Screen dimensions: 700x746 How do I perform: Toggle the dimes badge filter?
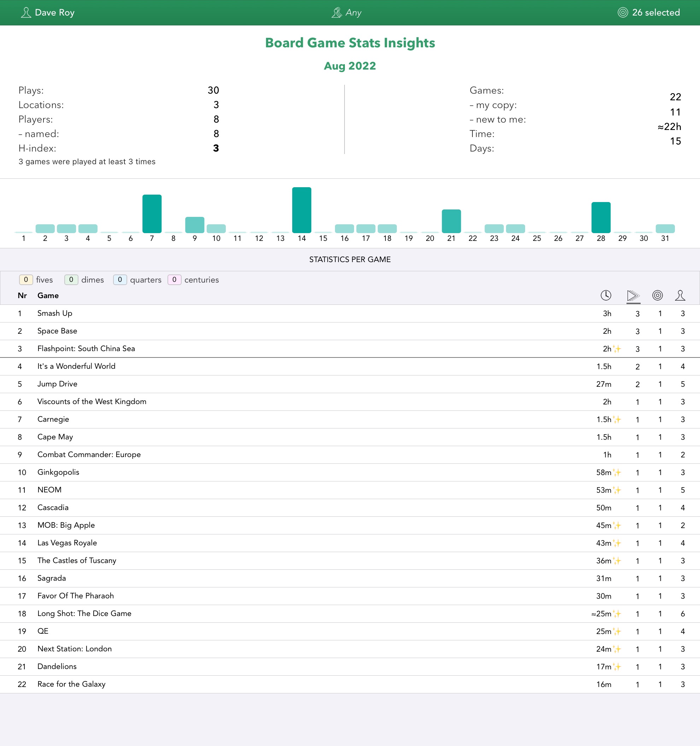tap(71, 279)
